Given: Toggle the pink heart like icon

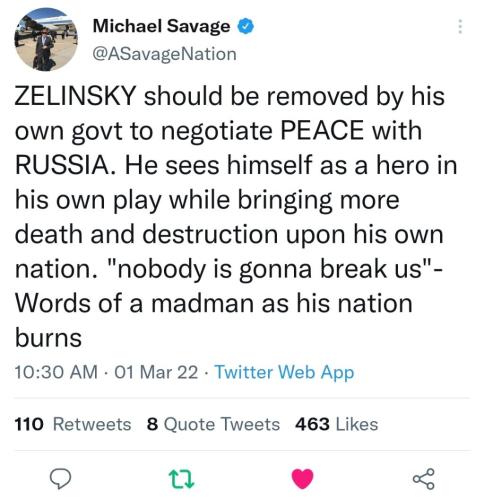Looking at the screenshot, I should (302, 479).
